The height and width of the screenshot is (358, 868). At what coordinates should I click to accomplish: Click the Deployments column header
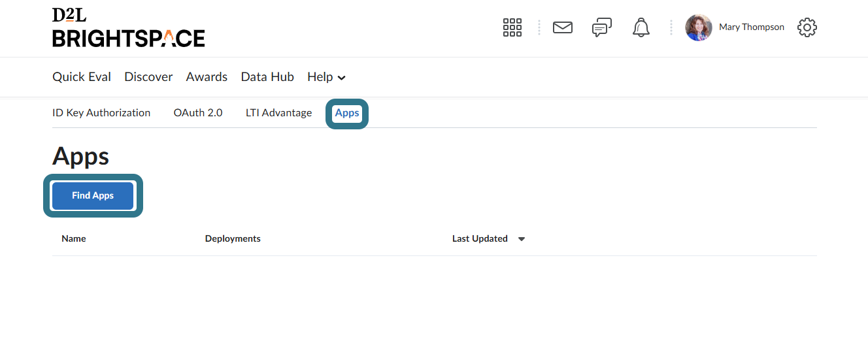(233, 239)
